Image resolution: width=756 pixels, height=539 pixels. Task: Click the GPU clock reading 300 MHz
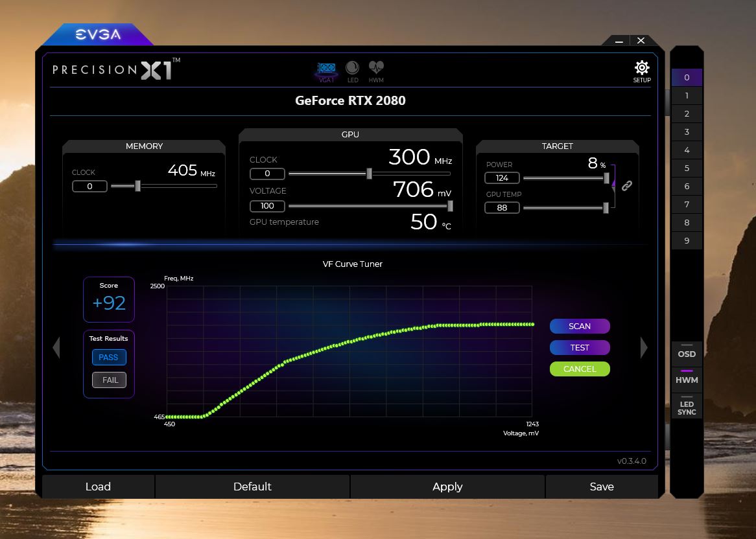pos(420,157)
